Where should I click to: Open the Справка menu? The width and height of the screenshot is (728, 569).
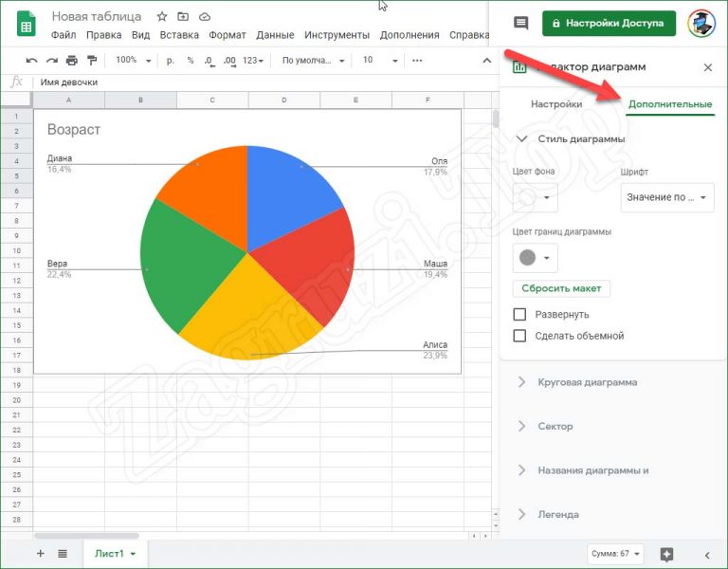[x=469, y=35]
